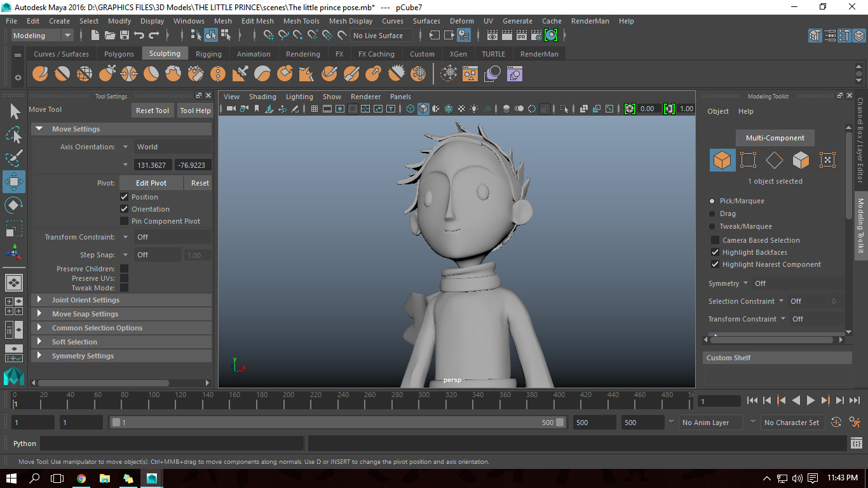The height and width of the screenshot is (488, 868).
Task: Click the shelf options gear icon
Action: tap(18, 78)
